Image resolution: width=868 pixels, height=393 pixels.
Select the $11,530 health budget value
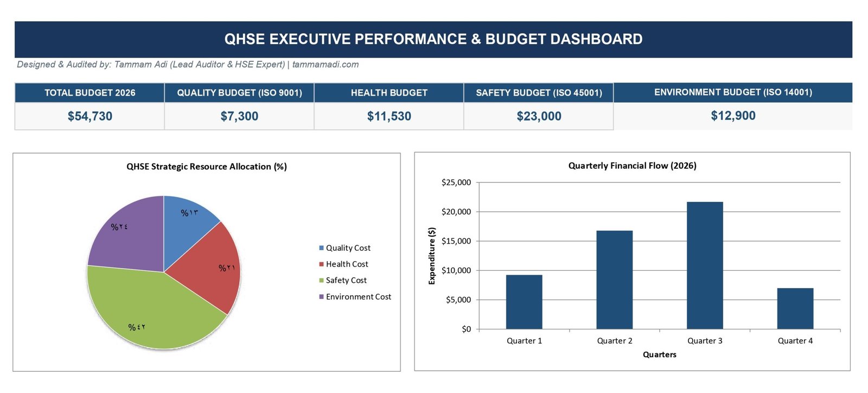[389, 116]
